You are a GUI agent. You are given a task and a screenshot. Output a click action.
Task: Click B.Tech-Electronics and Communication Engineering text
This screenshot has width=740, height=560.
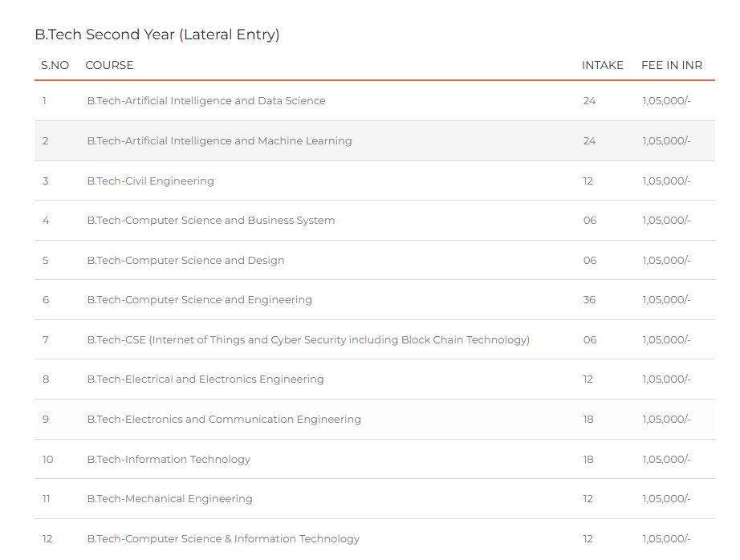coord(224,420)
